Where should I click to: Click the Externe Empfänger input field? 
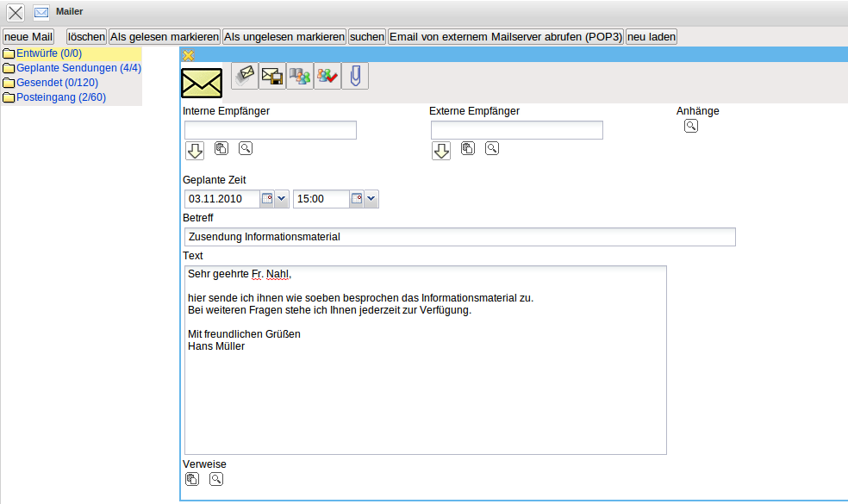tap(516, 130)
